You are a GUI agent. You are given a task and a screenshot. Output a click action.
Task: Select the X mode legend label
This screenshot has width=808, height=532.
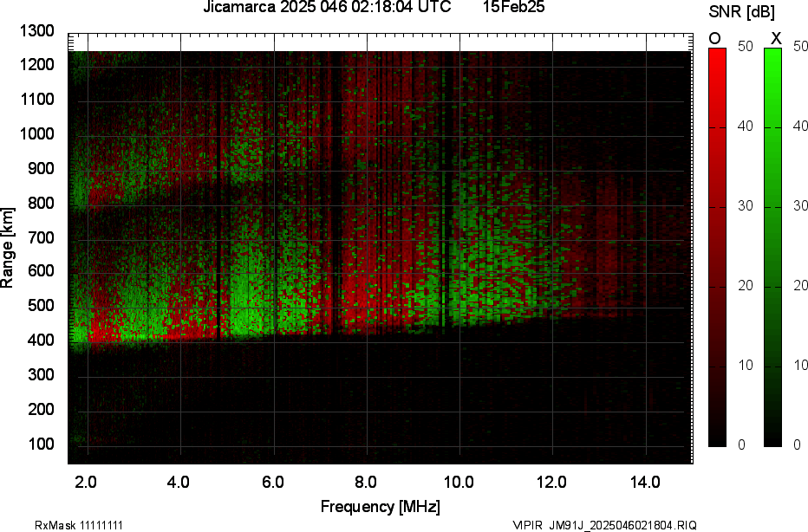[776, 39]
